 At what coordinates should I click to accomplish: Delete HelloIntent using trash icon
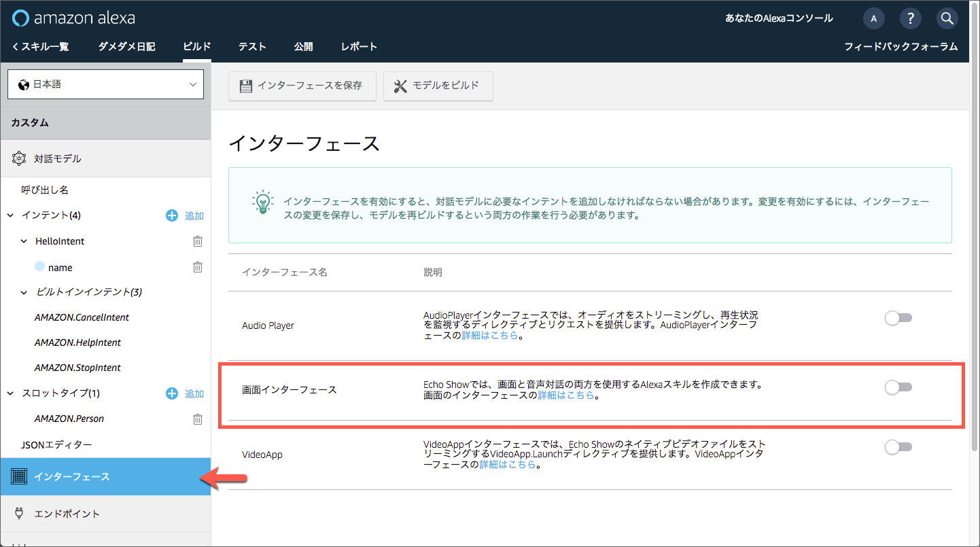pyautogui.click(x=197, y=241)
